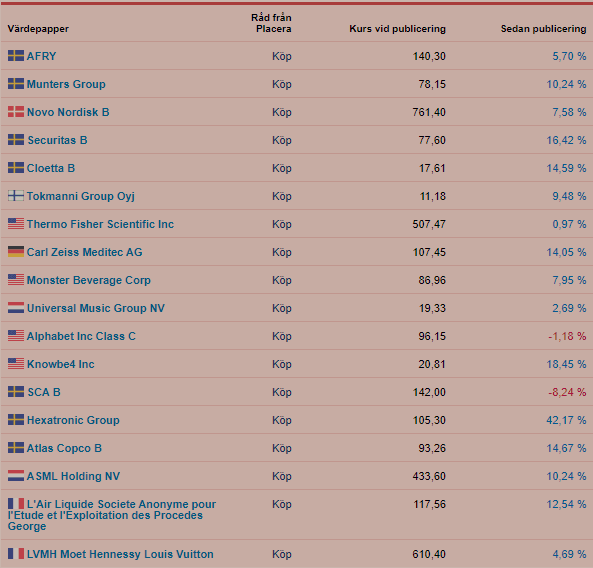
Task: Open the Cloetta B stock page
Action: tap(51, 168)
